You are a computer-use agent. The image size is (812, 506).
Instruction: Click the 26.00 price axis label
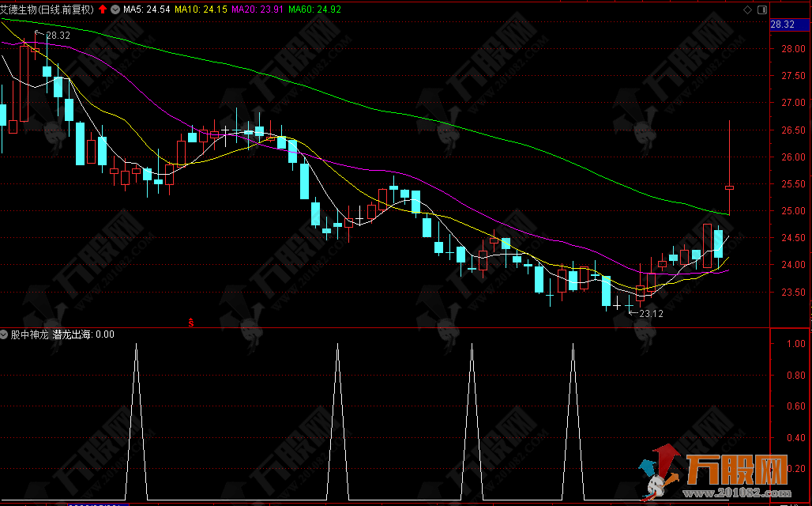point(791,157)
